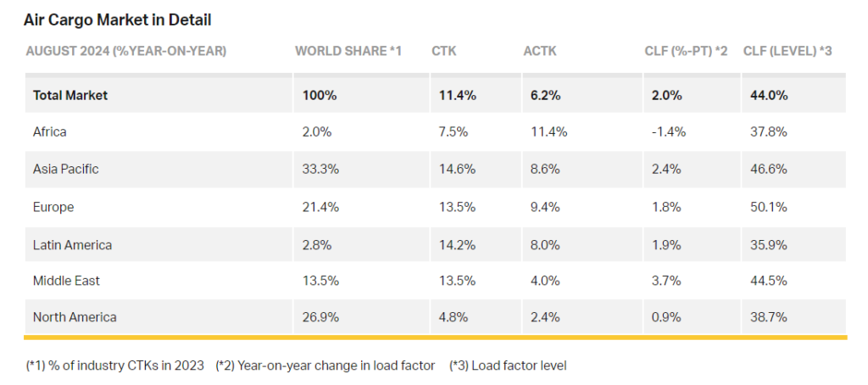The image size is (868, 385).
Task: Select North America's 4.8% CTK cell
Action: click(x=451, y=317)
